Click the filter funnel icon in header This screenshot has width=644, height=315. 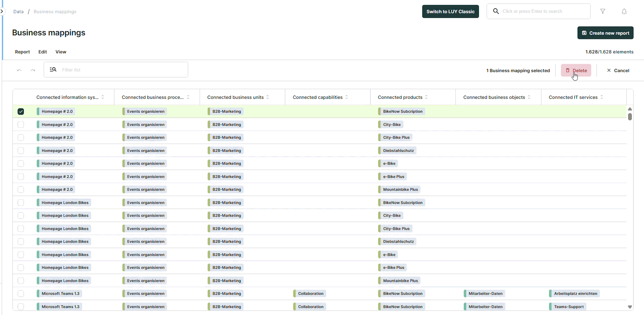(603, 11)
